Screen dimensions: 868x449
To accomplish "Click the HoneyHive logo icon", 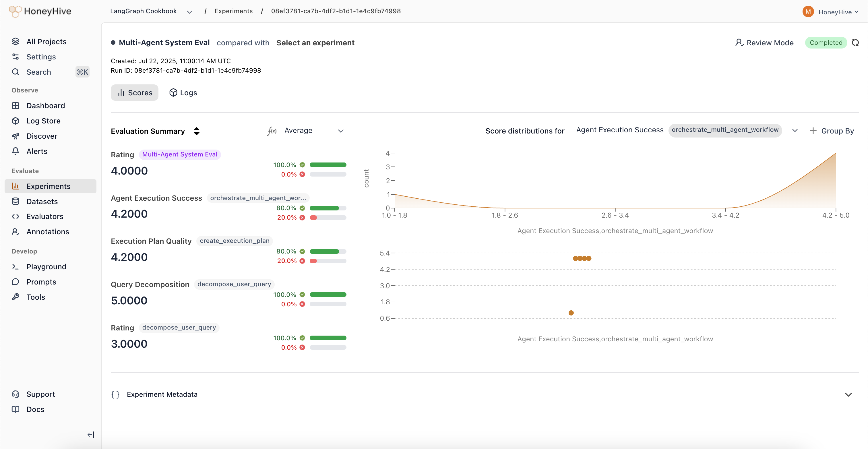I will point(15,11).
